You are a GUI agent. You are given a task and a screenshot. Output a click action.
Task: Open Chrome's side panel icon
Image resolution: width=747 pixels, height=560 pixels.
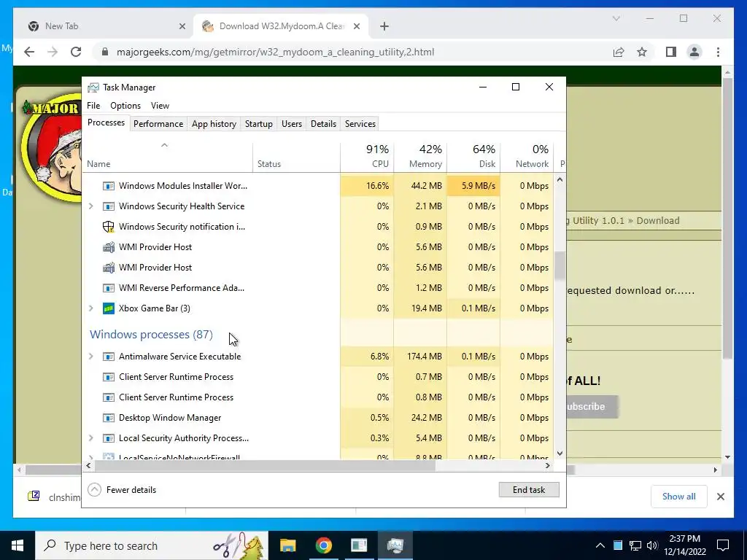point(671,52)
